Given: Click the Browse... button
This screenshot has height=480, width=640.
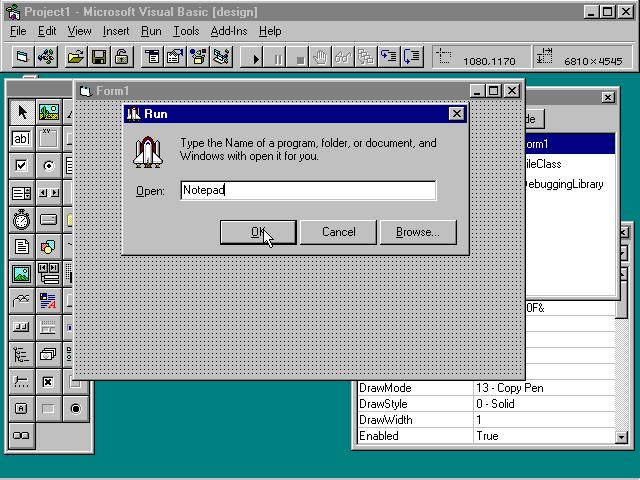Looking at the screenshot, I should (x=417, y=232).
